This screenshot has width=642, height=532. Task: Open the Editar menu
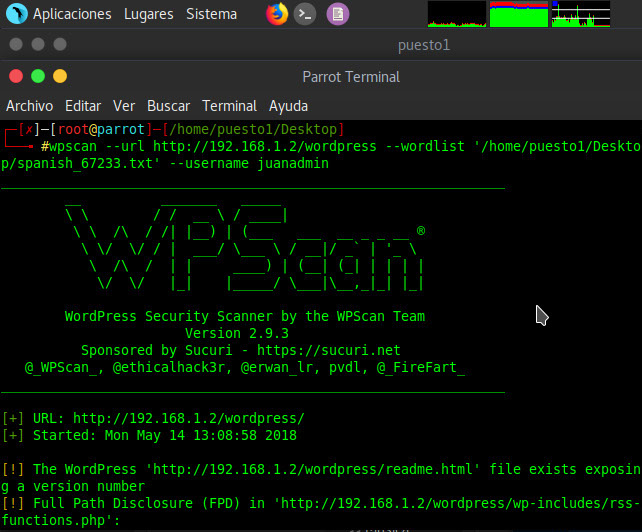click(x=83, y=106)
